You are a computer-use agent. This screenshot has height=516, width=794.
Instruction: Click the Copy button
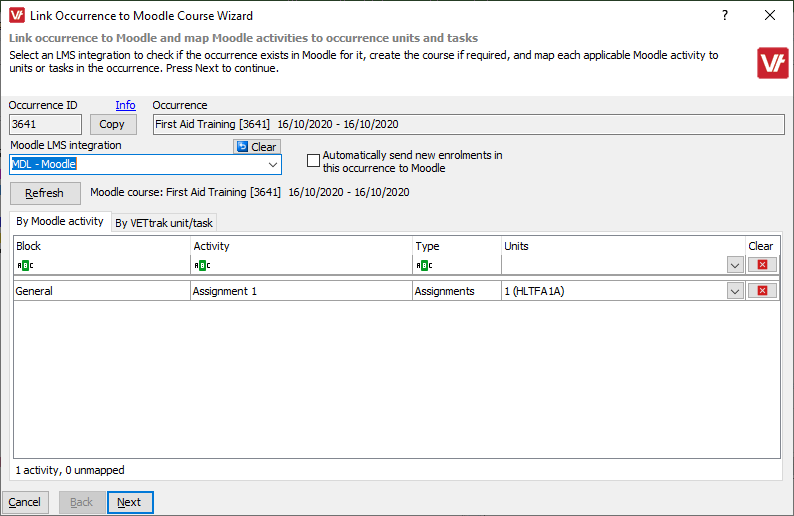(x=113, y=124)
